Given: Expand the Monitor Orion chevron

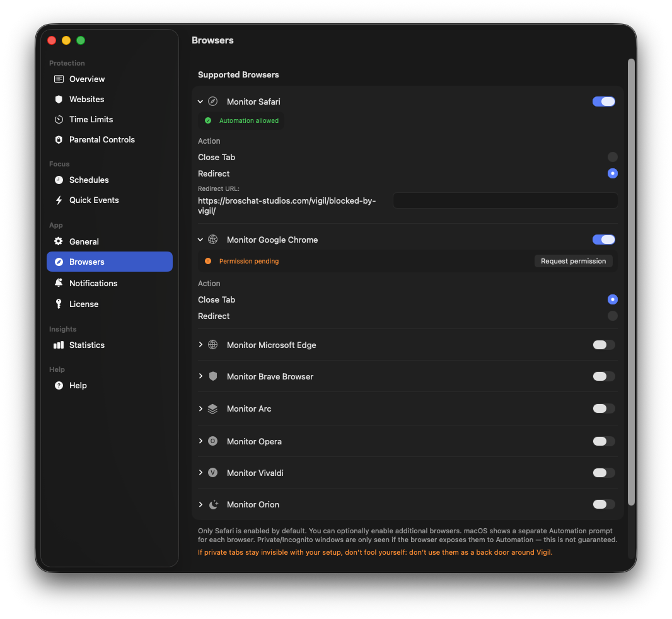Looking at the screenshot, I should click(200, 504).
